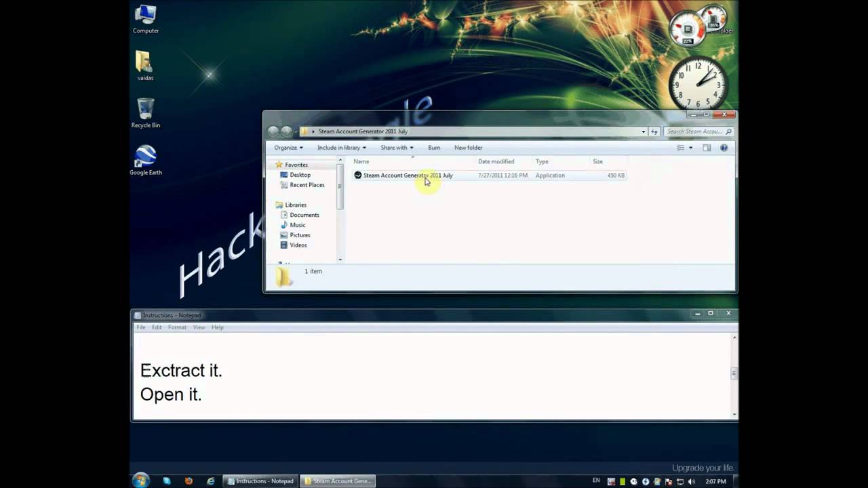Click the CPU meter gadget
The width and height of the screenshot is (868, 488).
[x=687, y=29]
